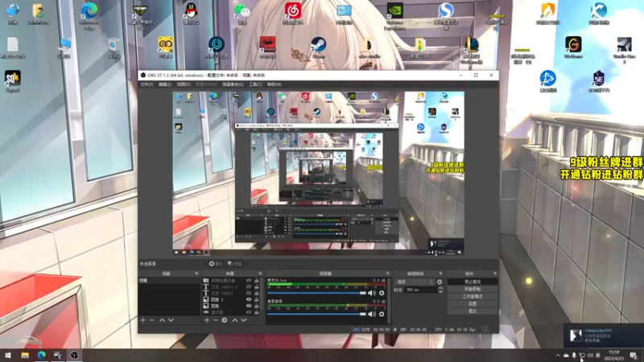
Task: Open the 麦克风/Aux audio settings gear
Action: 382,293
